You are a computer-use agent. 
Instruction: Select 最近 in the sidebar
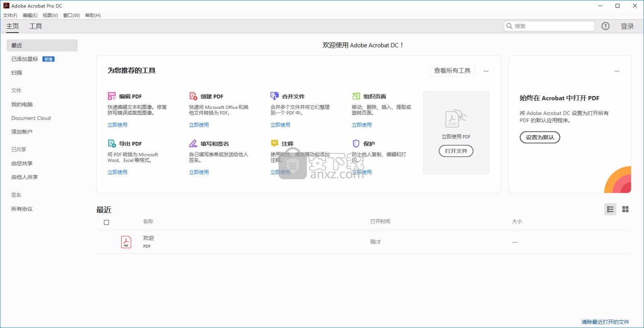click(42, 45)
